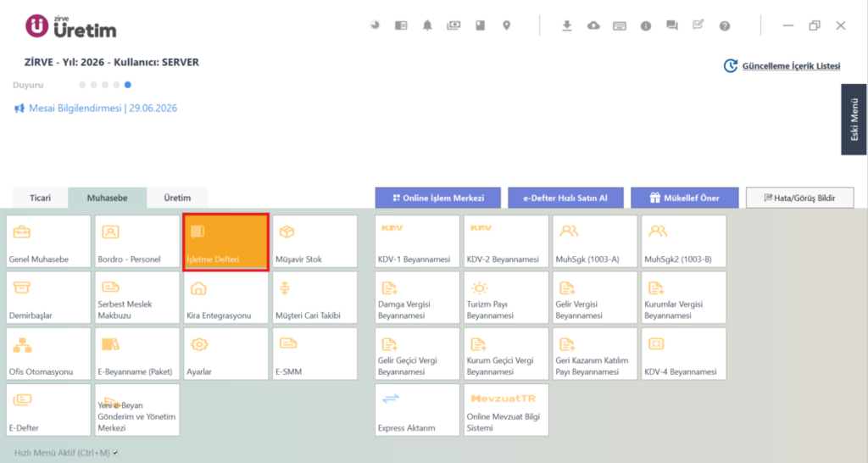This screenshot has height=463, width=868.
Task: Open Damga Vergisi Beyannamesi tile
Action: click(x=417, y=298)
